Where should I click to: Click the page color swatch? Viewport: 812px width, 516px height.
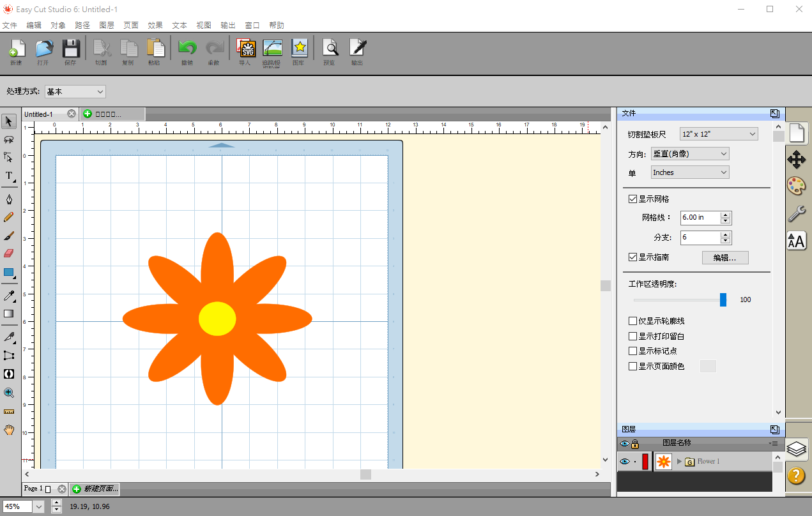[709, 367]
